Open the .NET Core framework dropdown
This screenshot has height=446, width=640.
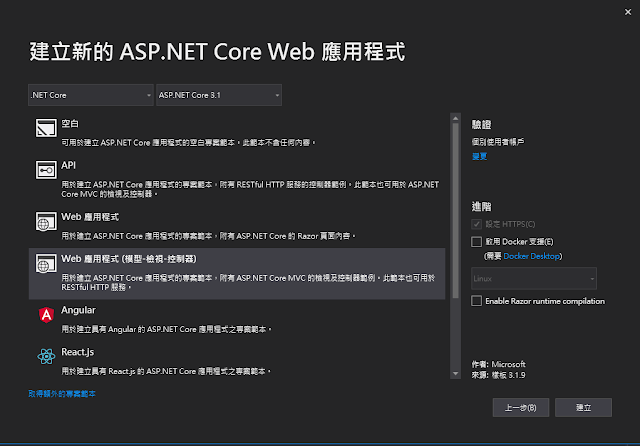91,95
